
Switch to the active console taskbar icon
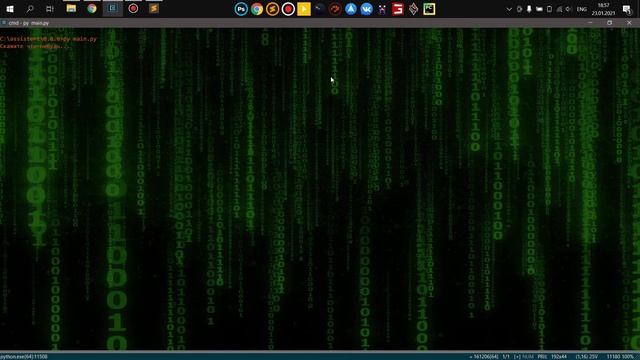tap(113, 9)
